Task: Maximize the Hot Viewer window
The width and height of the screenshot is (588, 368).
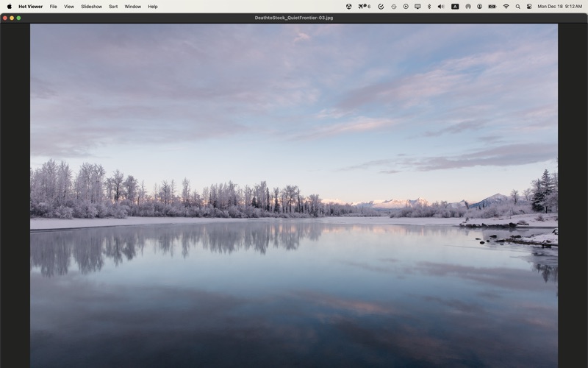Action: click(x=18, y=18)
